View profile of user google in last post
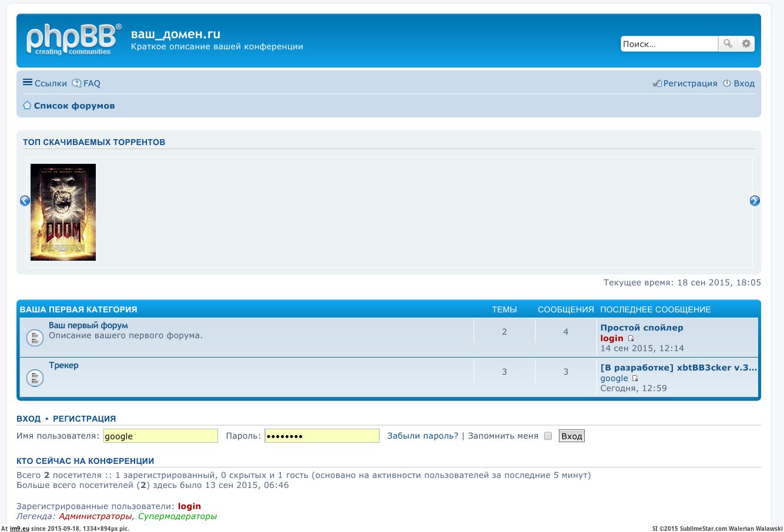Image resolution: width=784 pixels, height=532 pixels. coord(614,378)
